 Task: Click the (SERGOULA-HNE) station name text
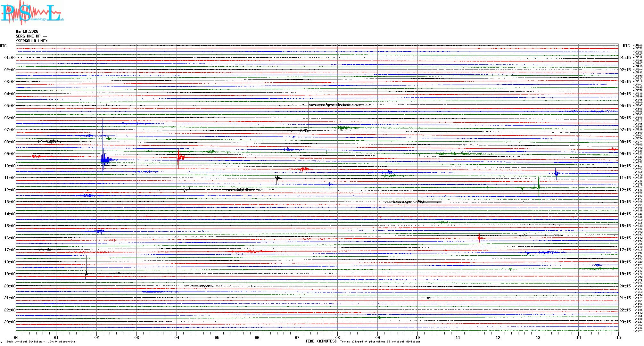31,41
